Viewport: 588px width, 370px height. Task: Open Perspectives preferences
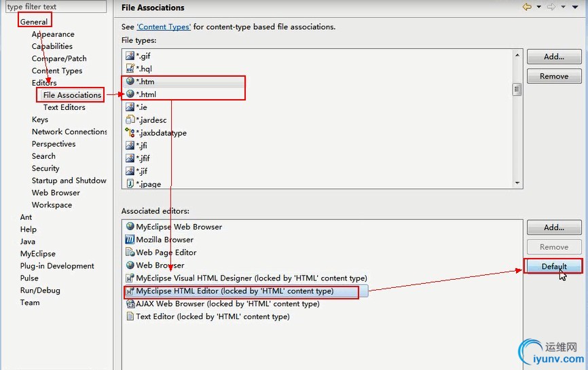(x=54, y=144)
